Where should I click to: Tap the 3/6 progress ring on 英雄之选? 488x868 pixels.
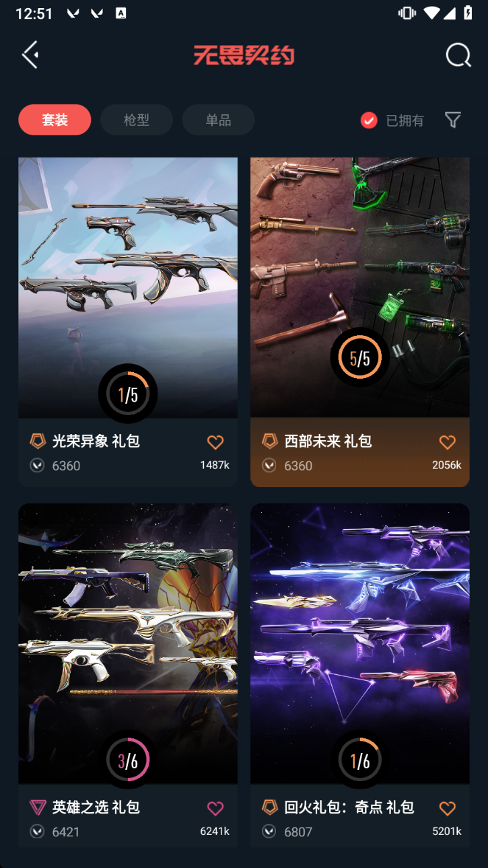(x=128, y=760)
